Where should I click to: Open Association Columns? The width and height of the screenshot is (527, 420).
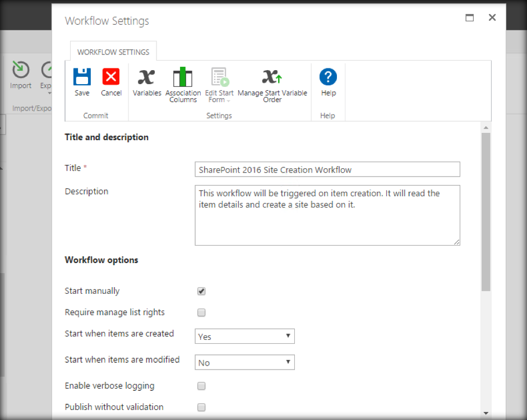[183, 77]
